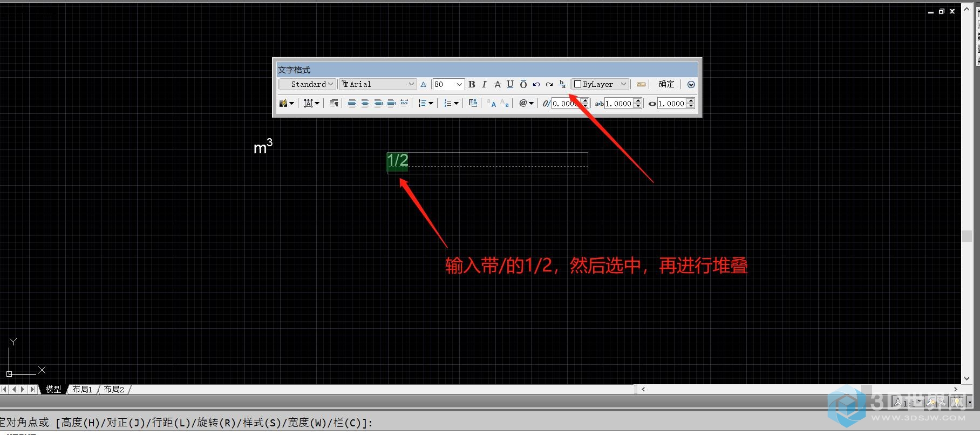
Task: Select the Align Right icon
Action: pos(378,103)
